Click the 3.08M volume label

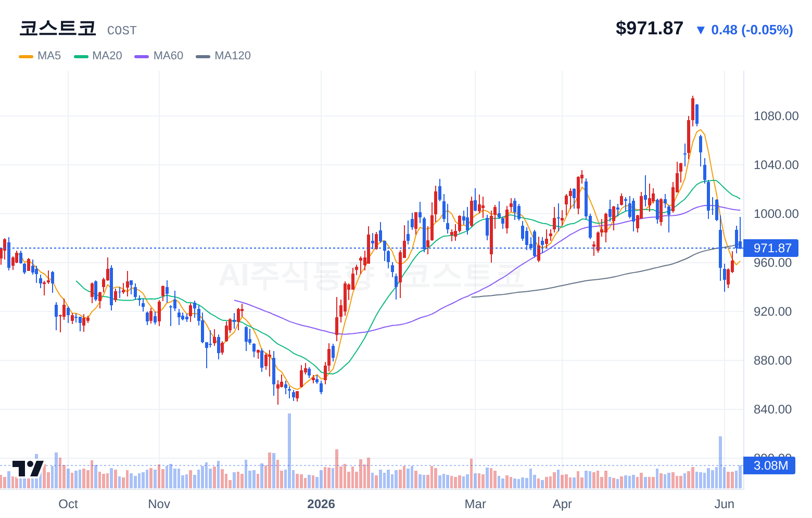click(x=770, y=465)
